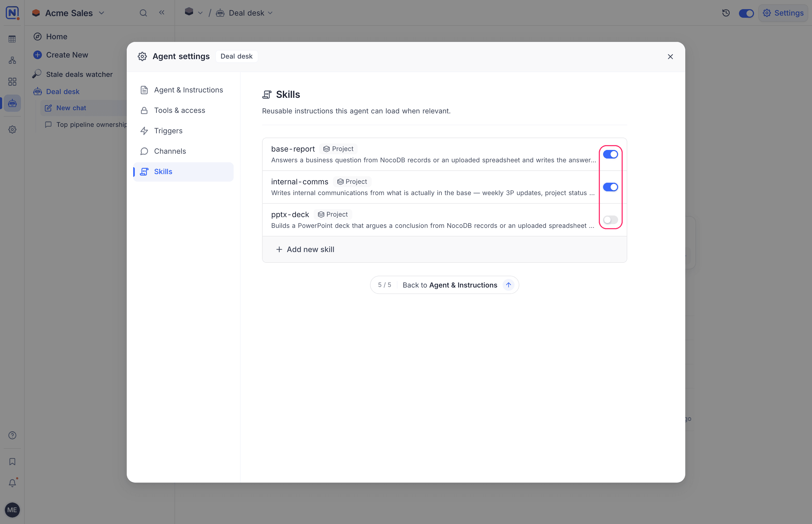Viewport: 812px width, 524px height.
Task: Select the Skills section in the sidebar
Action: 183,171
